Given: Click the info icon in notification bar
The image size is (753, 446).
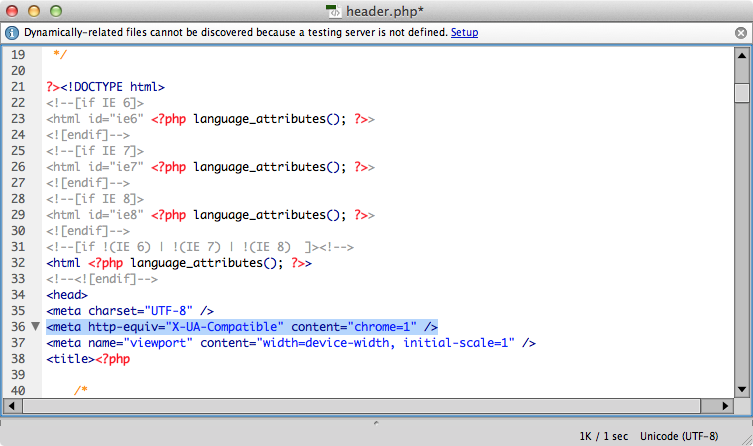Looking at the screenshot, I should point(12,33).
